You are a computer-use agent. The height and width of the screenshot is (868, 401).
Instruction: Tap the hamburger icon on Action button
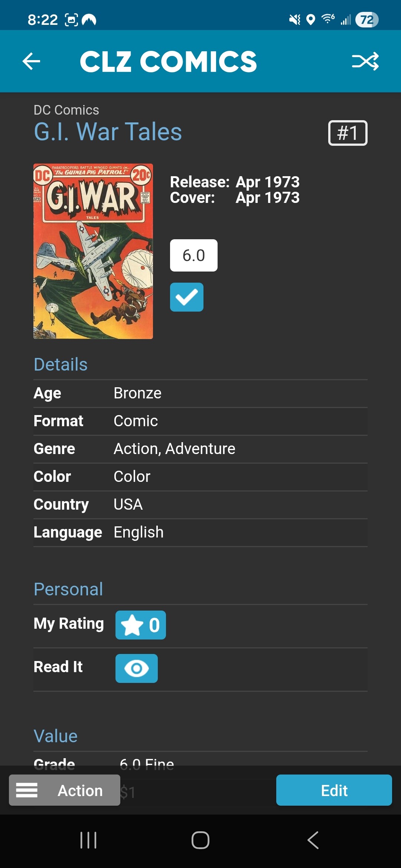click(x=27, y=790)
